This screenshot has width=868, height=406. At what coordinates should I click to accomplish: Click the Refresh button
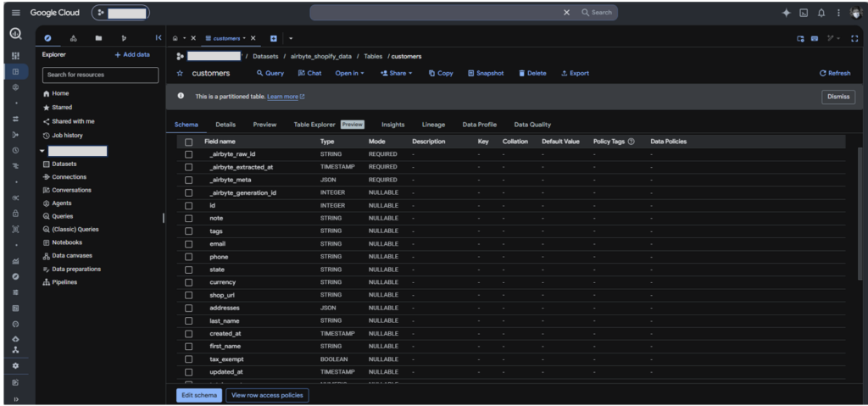click(835, 73)
